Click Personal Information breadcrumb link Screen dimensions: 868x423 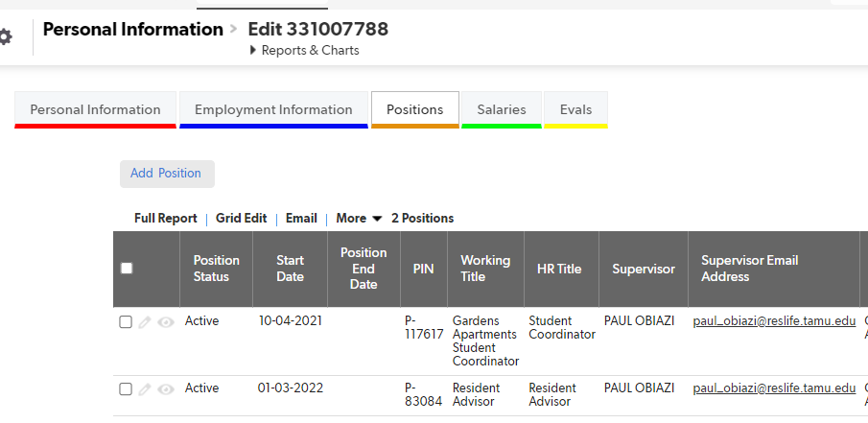[133, 29]
